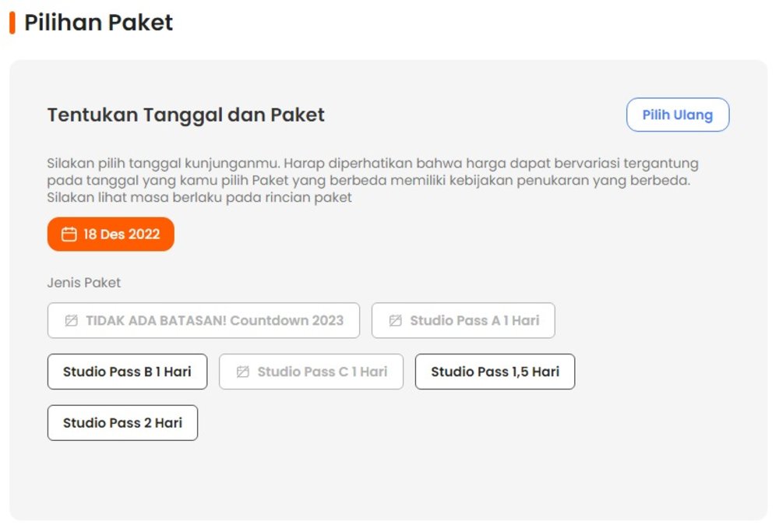The image size is (779, 532).
Task: Click the Pilihan Paket section heading
Action: coord(99,23)
